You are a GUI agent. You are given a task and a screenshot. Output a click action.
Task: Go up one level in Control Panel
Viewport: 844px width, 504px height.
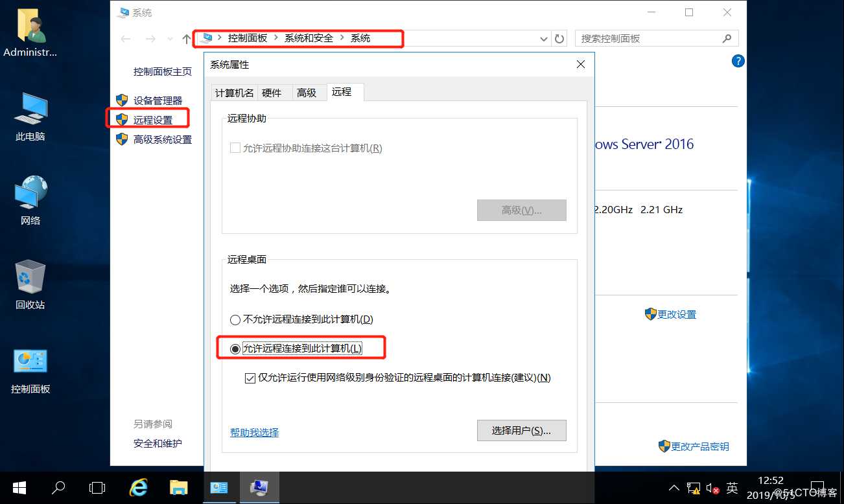click(x=187, y=39)
